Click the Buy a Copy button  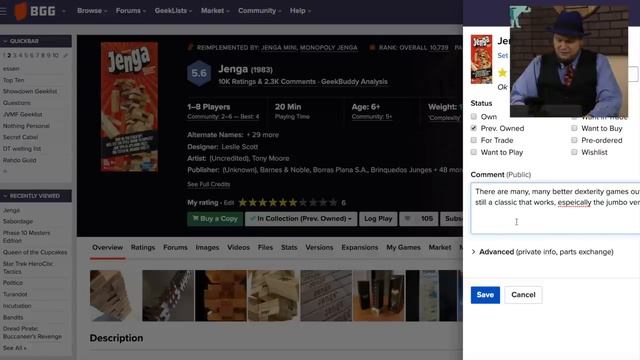(x=215, y=219)
